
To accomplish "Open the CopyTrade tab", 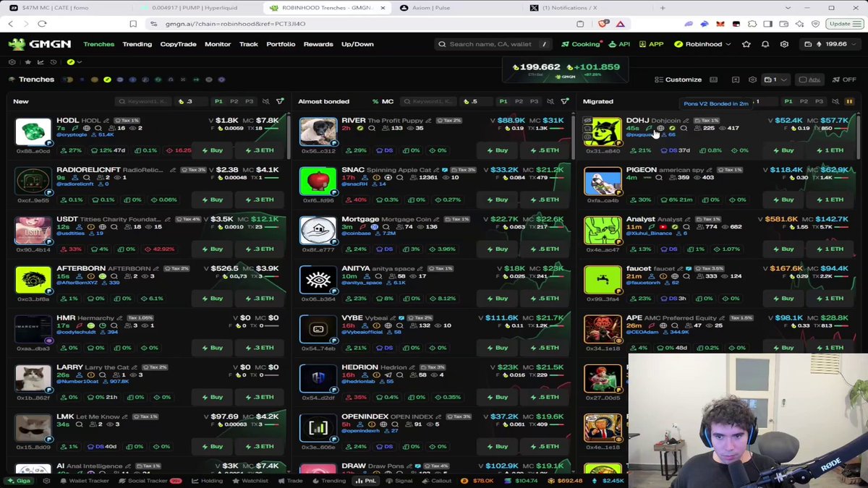I will coord(178,44).
